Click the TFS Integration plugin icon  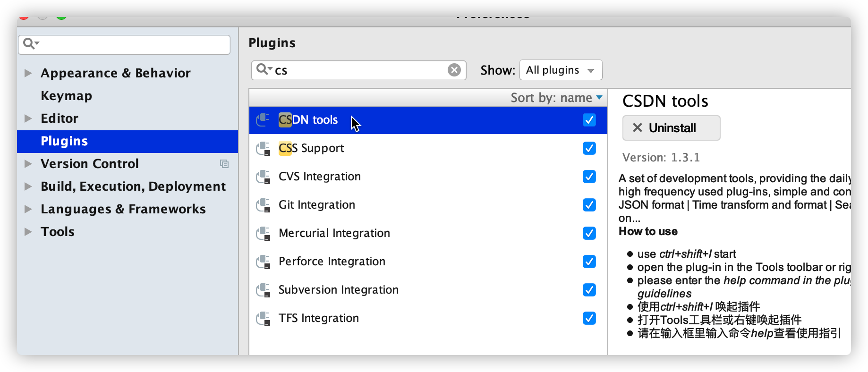[263, 318]
